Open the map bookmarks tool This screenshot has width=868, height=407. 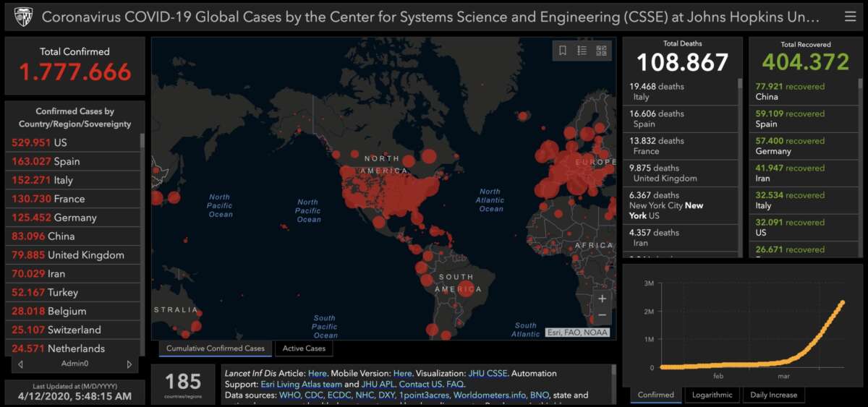pyautogui.click(x=563, y=51)
